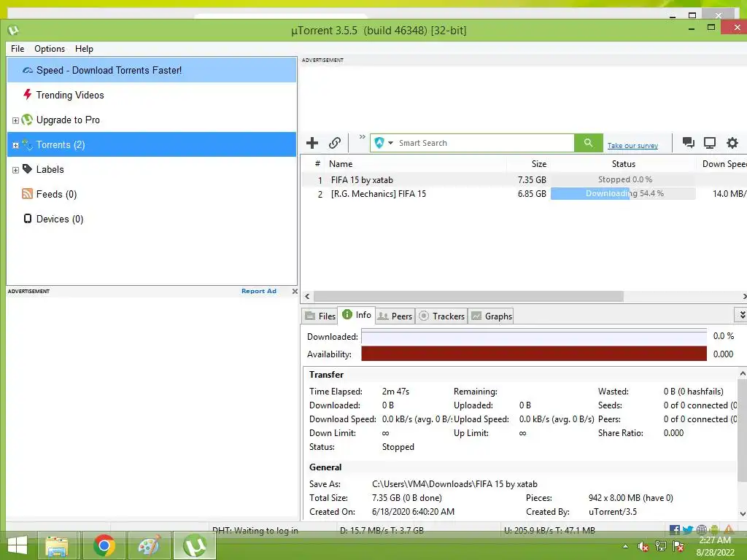Click the Twitter bird icon in status bar
Screen dimensions: 747x560
(x=687, y=529)
